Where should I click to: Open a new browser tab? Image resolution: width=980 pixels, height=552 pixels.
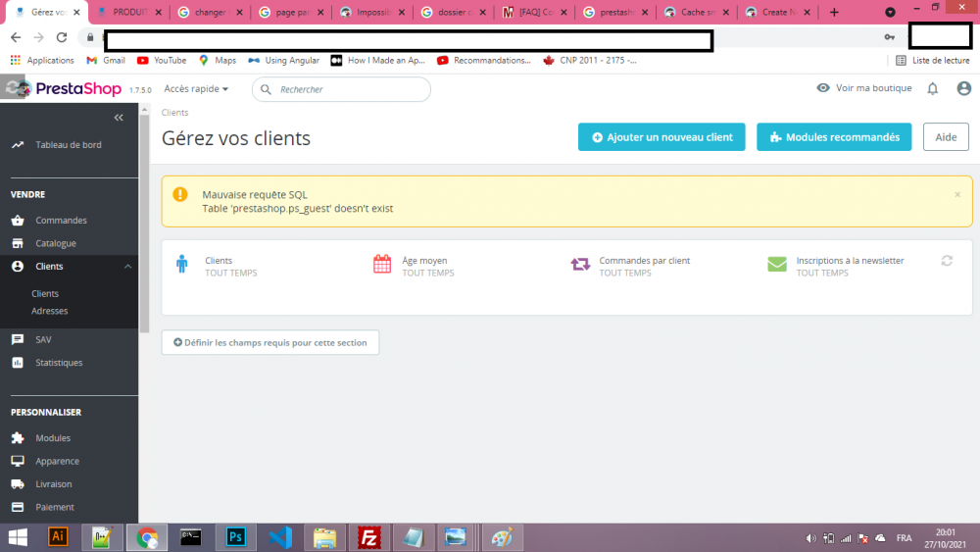pos(834,12)
